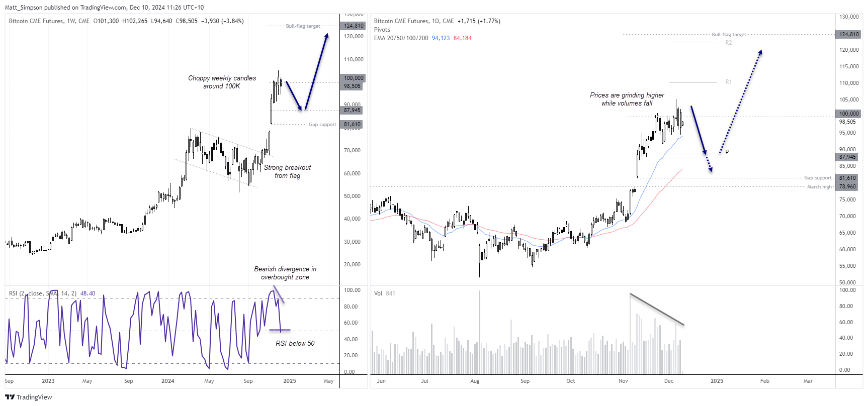The image size is (868, 406).
Task: Click the 'Bearish divergence in overbought zone' annotation
Action: (x=285, y=273)
